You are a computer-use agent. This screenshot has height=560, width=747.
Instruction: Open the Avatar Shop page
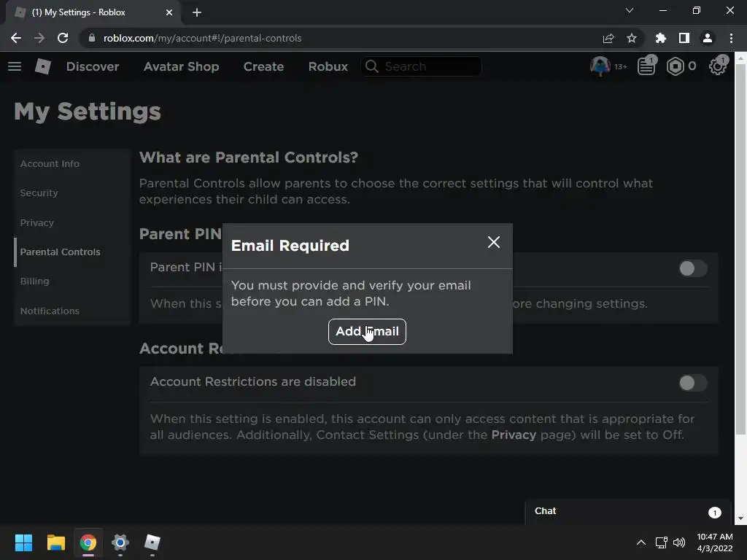pyautogui.click(x=181, y=66)
